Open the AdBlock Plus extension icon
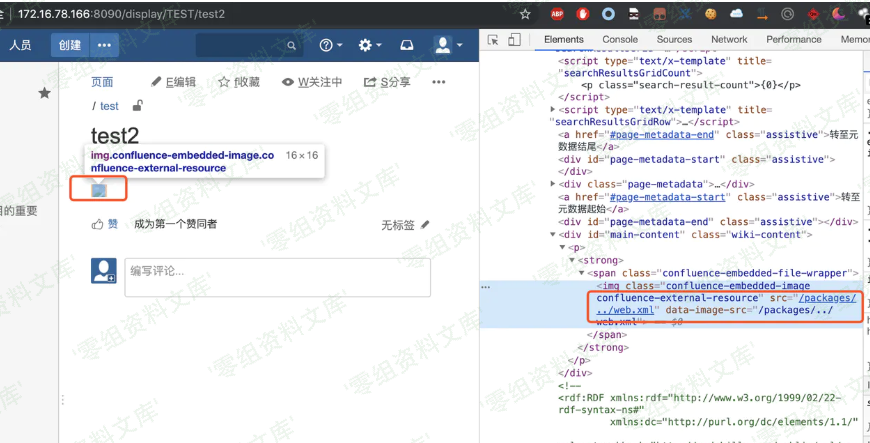This screenshot has height=443, width=870. point(557,14)
